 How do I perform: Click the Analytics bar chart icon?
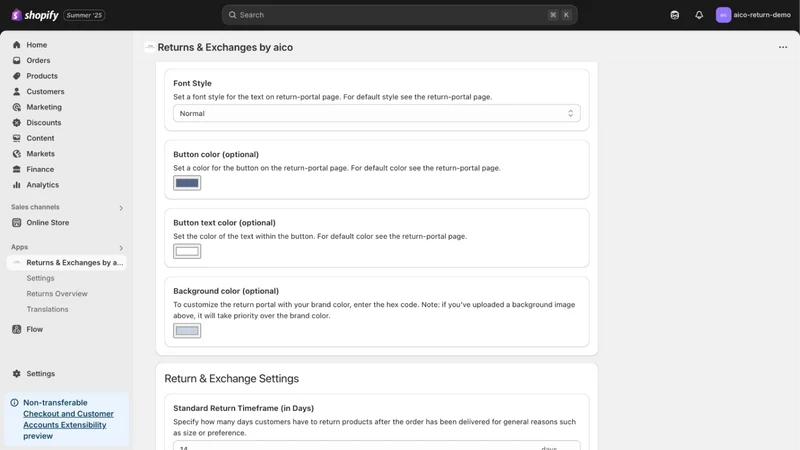tap(16, 185)
